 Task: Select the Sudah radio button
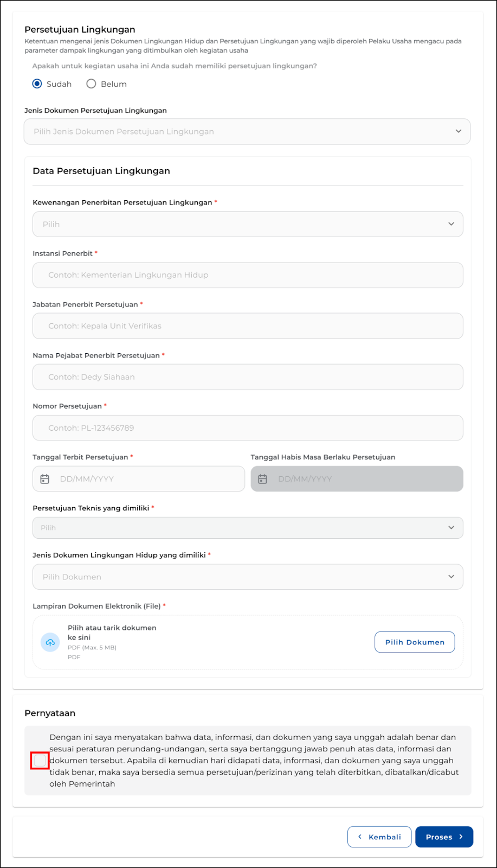point(37,84)
